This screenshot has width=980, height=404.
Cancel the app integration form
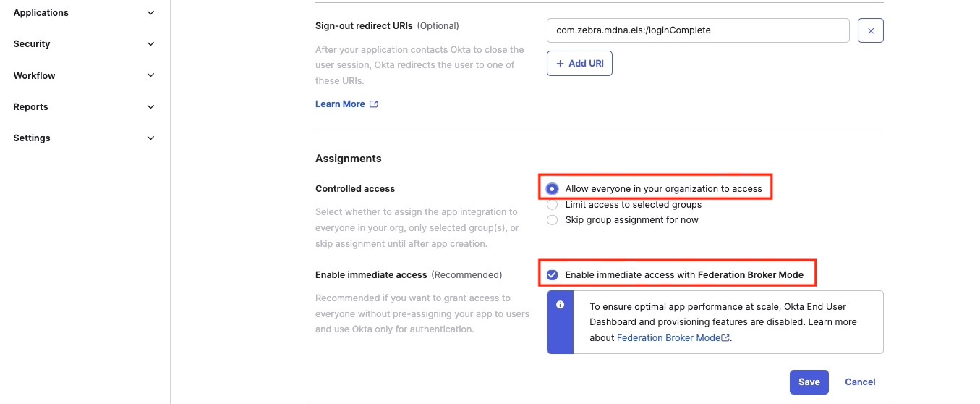click(860, 382)
